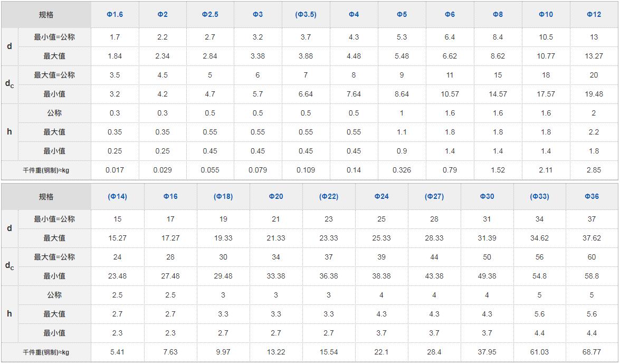Open the Φ30 size link

[x=487, y=196]
